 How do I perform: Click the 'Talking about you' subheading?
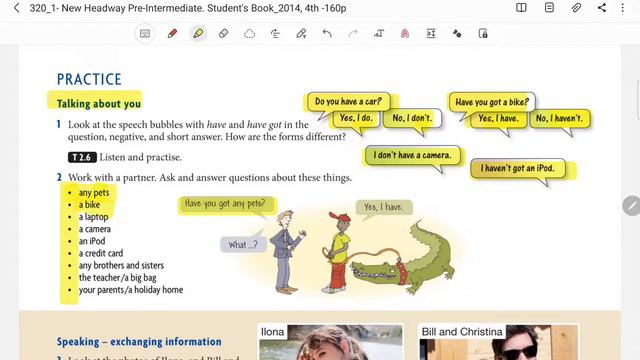click(99, 104)
